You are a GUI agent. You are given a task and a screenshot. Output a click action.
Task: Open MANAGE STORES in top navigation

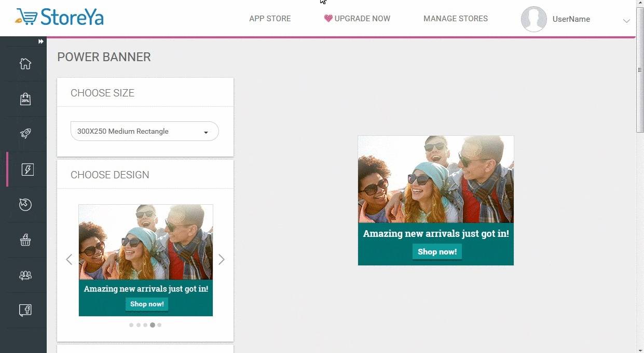coord(456,19)
